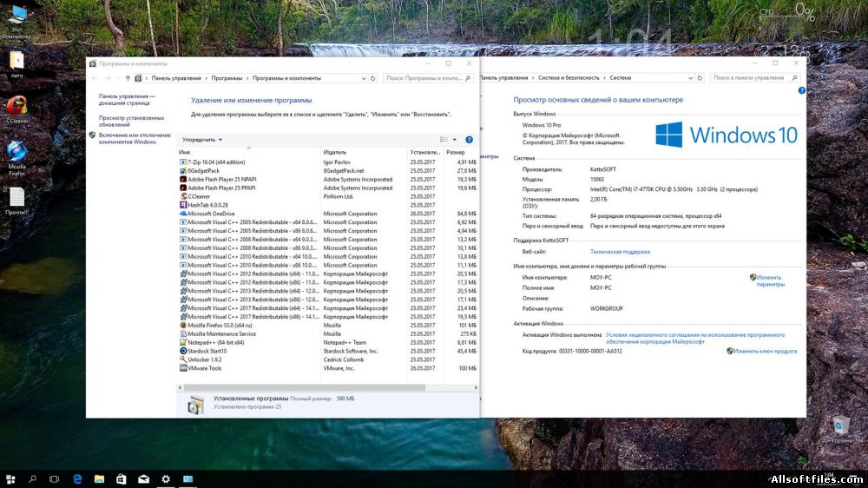Click Change settings for computer name
The width and height of the screenshot is (868, 488).
[770, 280]
